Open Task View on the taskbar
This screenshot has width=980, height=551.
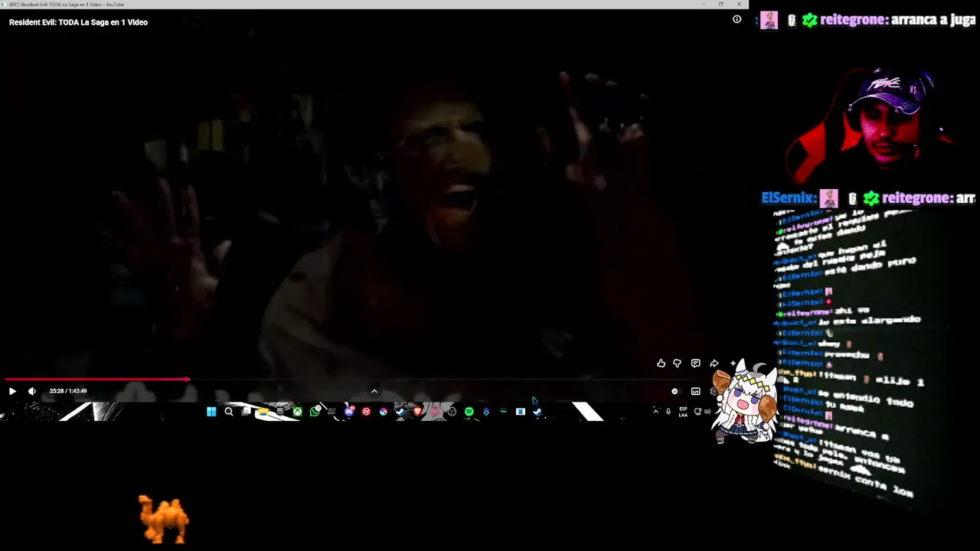246,412
